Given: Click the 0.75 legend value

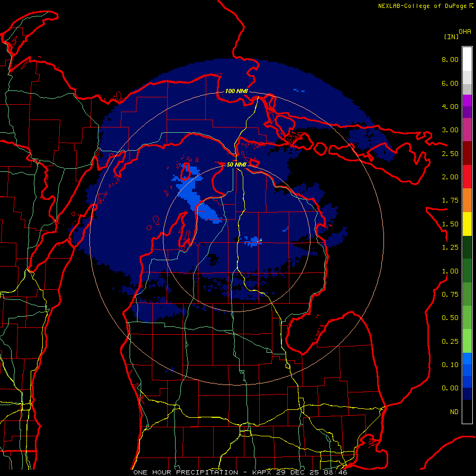Looking at the screenshot, I should 450,295.
